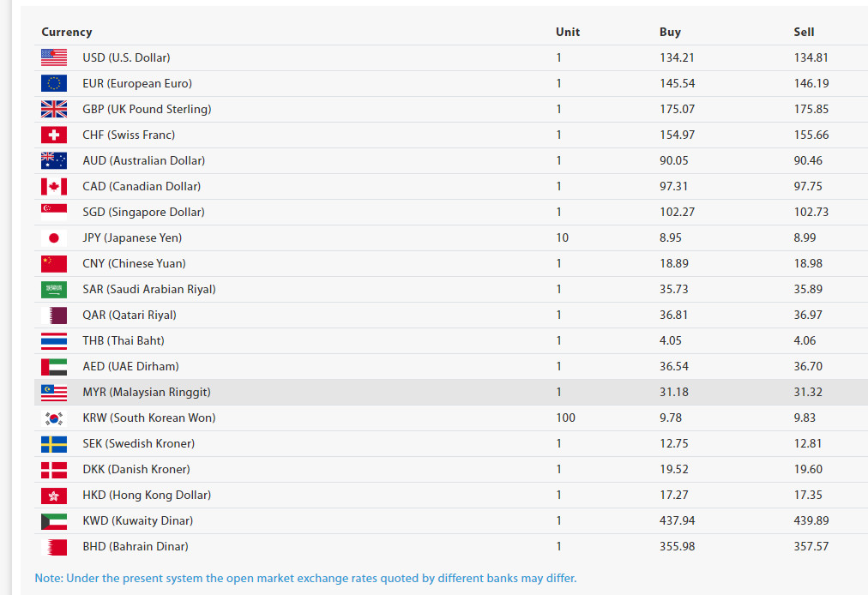Select the Hong Kong flag icon
868x595 pixels.
click(x=54, y=496)
